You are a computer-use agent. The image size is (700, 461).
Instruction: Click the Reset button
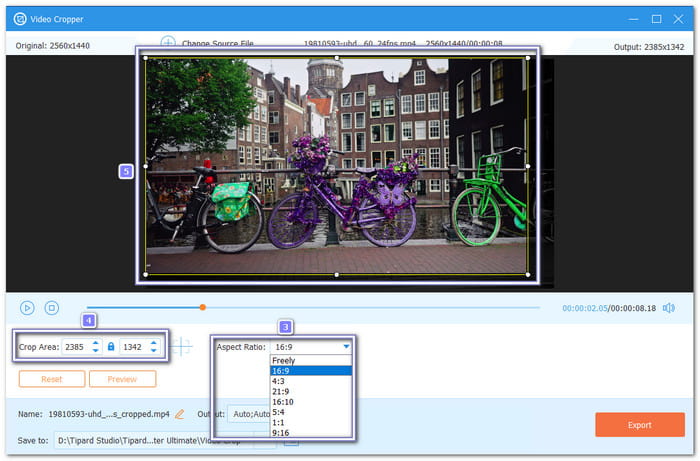click(50, 379)
